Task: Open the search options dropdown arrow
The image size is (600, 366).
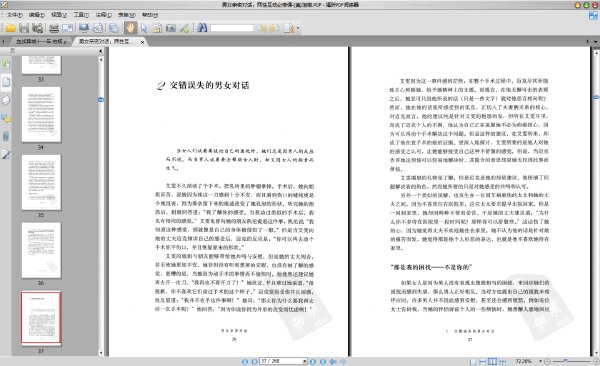Action: click(x=298, y=28)
